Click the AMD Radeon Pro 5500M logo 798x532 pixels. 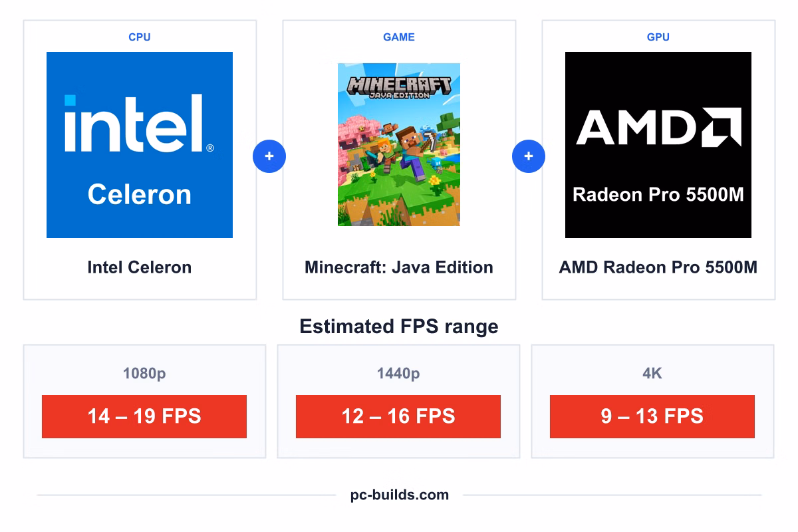point(658,145)
